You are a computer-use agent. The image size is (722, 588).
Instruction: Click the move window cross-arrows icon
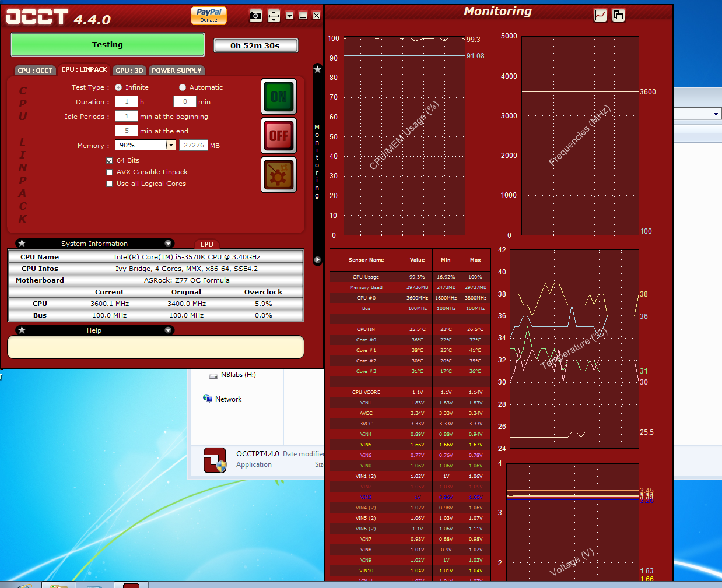[x=274, y=16]
